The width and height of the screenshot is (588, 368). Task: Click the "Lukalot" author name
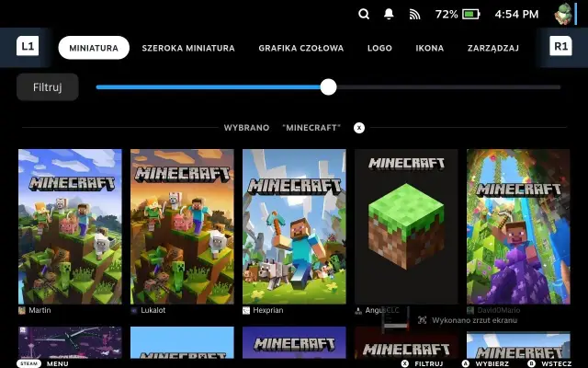click(x=153, y=310)
